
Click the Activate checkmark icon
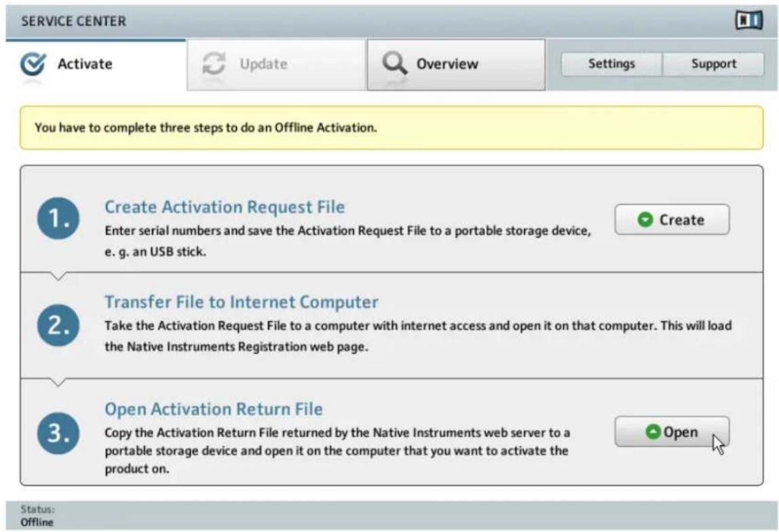[x=33, y=64]
